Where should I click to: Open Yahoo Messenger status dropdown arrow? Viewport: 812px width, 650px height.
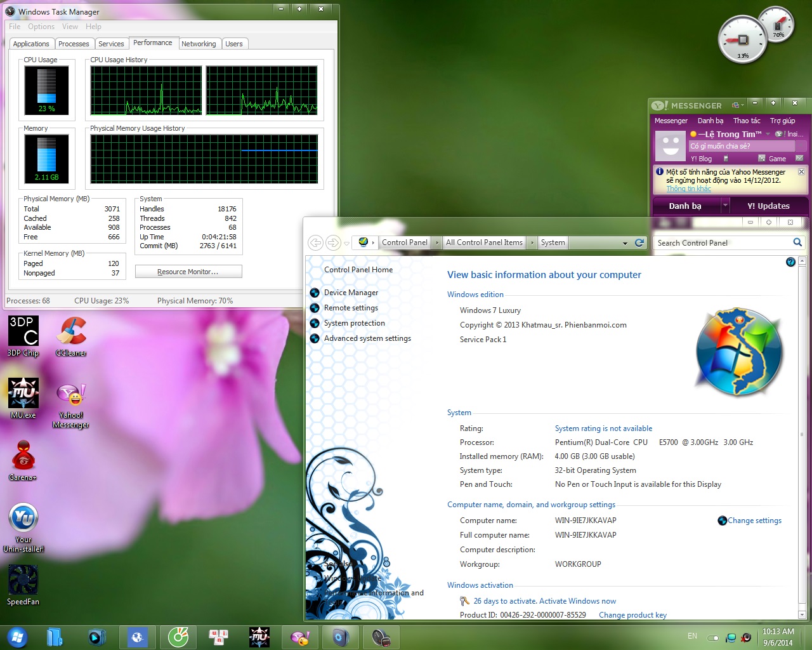[768, 134]
